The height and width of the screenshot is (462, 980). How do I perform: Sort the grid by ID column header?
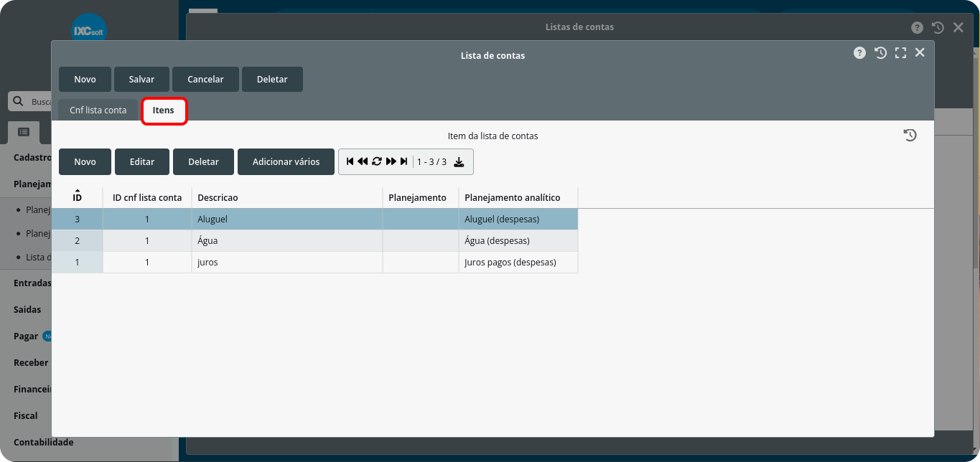pos(77,197)
